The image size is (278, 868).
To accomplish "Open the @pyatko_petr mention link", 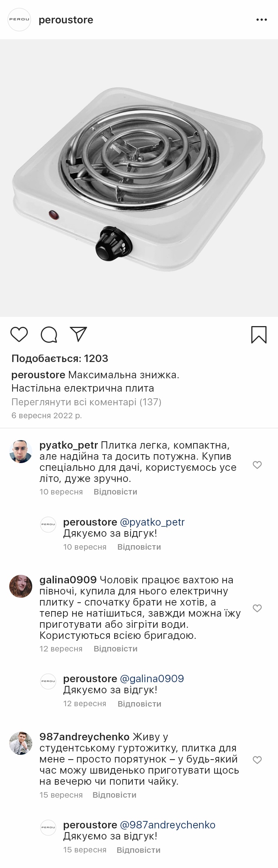I will 152,522.
